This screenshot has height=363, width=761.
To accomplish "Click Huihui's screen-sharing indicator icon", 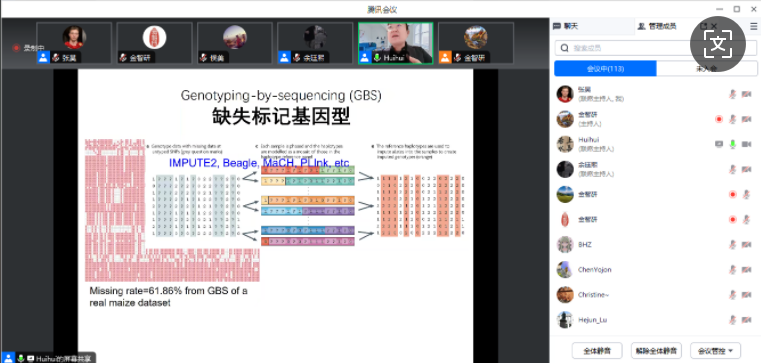I will [719, 144].
